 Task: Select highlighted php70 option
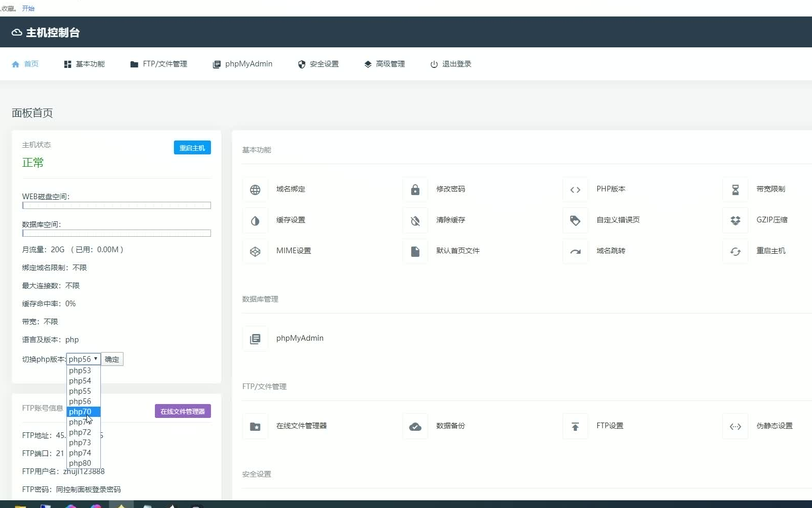pyautogui.click(x=83, y=412)
